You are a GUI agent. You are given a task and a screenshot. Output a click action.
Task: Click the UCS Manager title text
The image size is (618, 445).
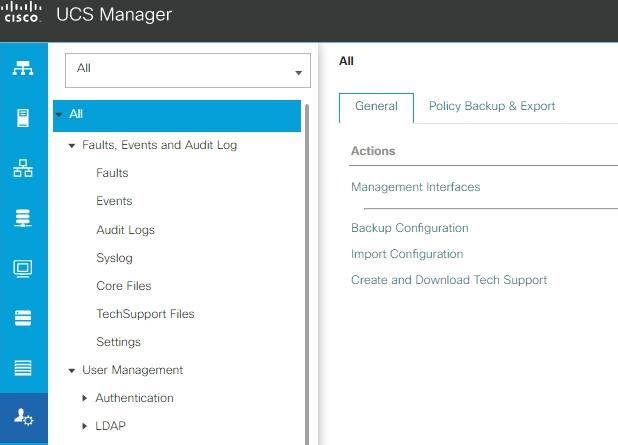114,14
